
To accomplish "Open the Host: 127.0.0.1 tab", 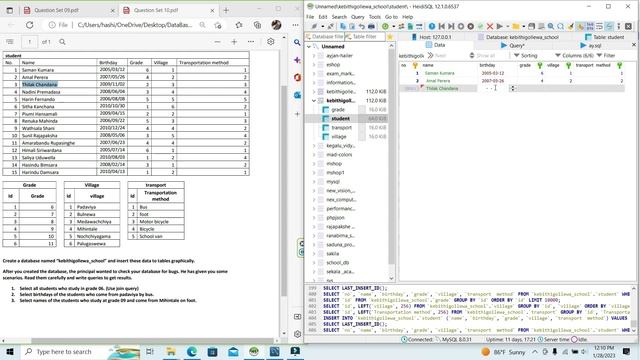I will [431, 37].
